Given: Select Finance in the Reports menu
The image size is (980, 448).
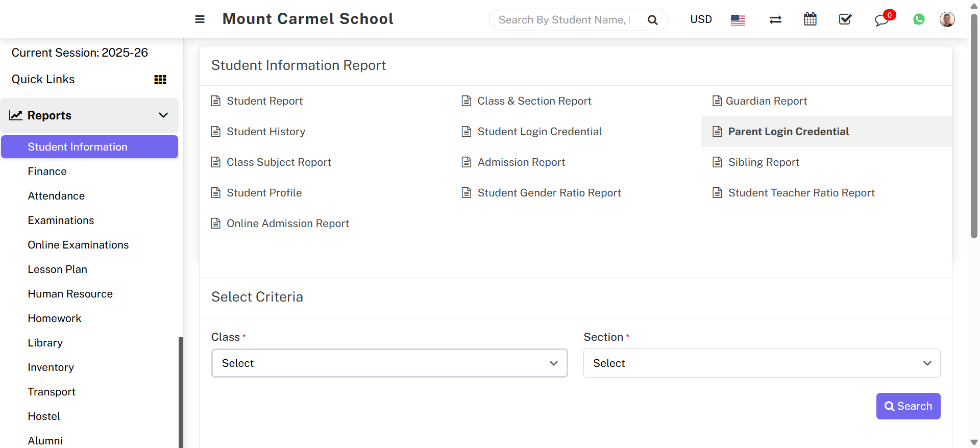Looking at the screenshot, I should click(x=47, y=171).
